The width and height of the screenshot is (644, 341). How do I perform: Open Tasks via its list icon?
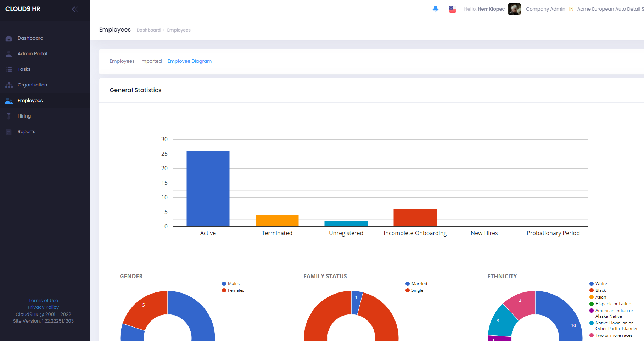click(x=9, y=69)
